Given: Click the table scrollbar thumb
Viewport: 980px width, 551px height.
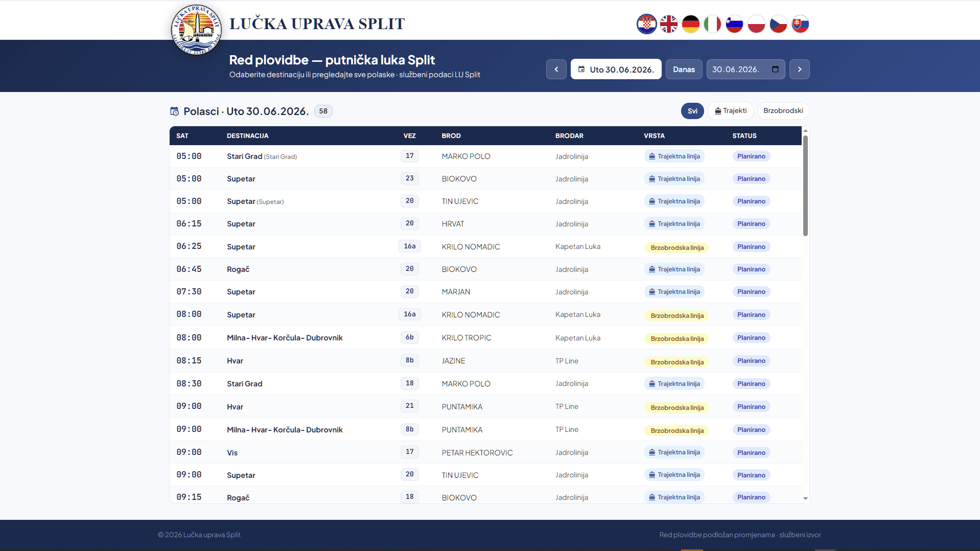Looking at the screenshot, I should (x=805, y=186).
